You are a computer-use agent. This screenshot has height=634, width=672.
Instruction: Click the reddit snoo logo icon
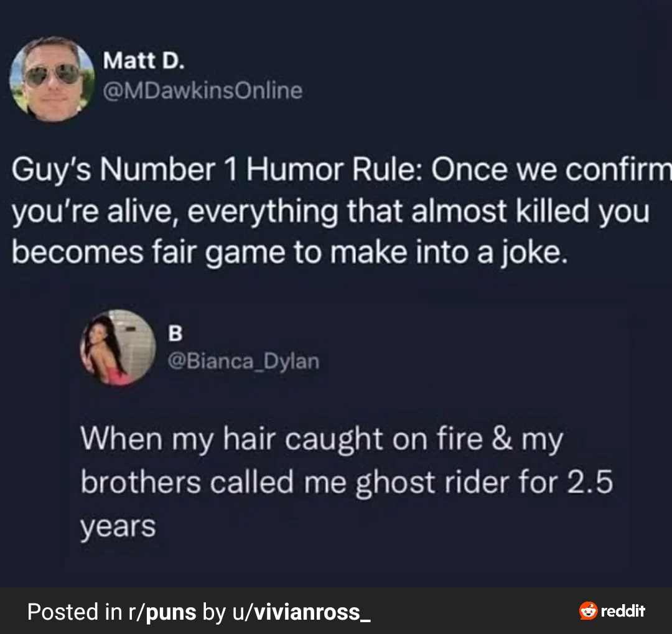point(588,610)
